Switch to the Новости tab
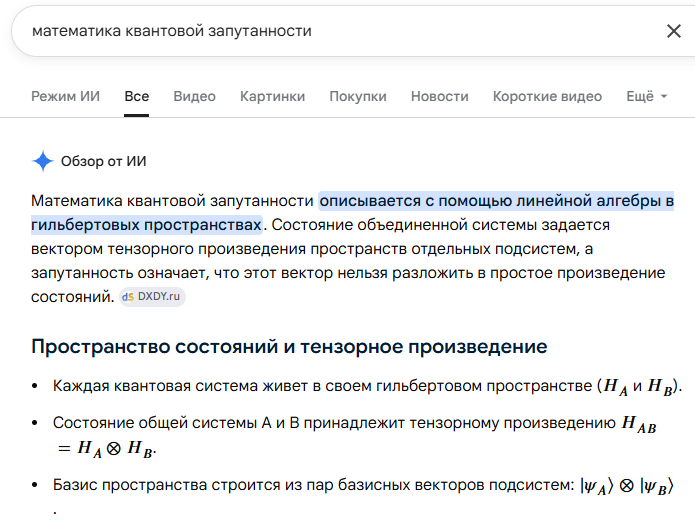This screenshot has height=525, width=695. [x=440, y=96]
